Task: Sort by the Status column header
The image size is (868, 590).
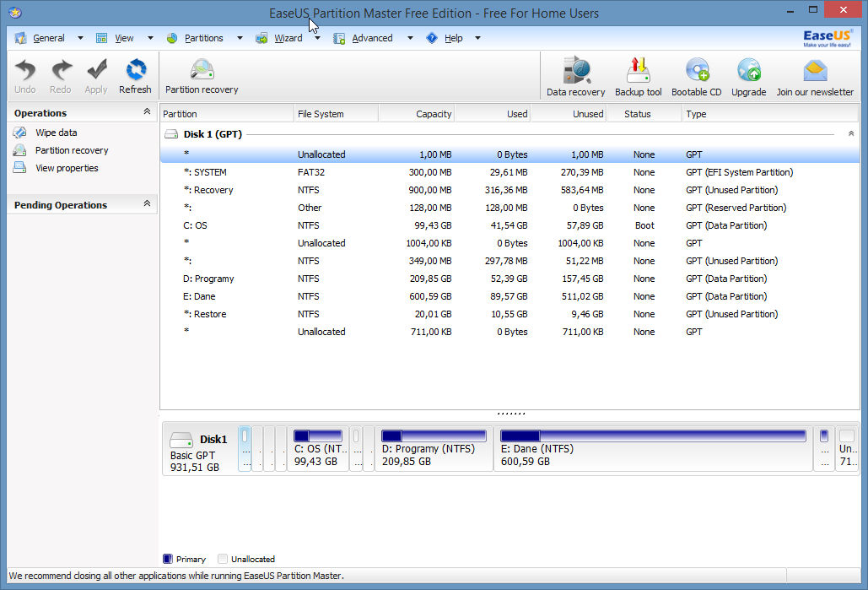Action: (x=644, y=114)
